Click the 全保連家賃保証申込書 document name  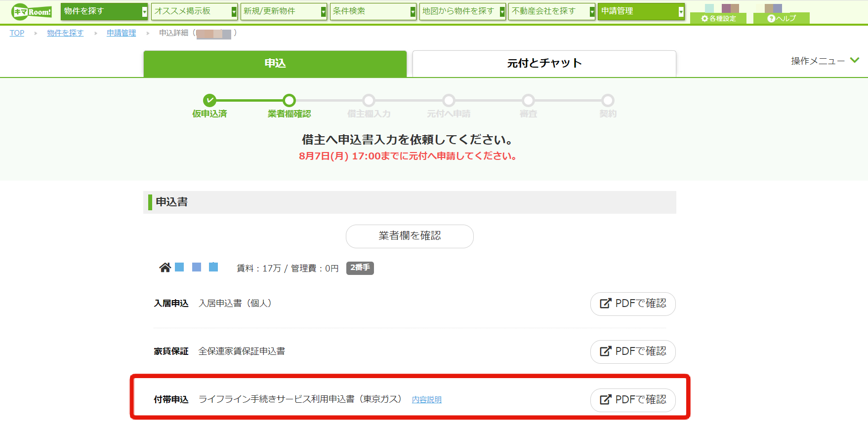click(242, 351)
